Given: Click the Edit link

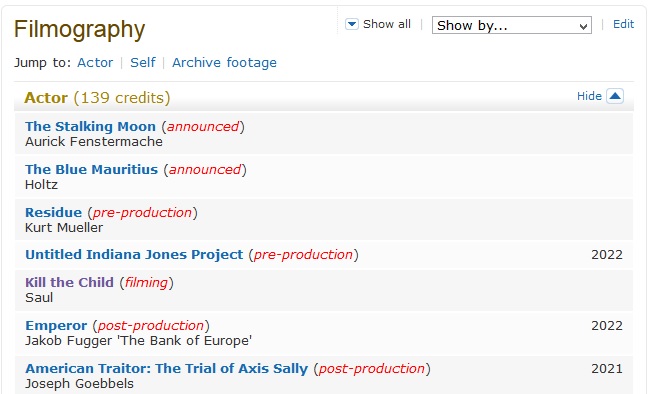Looking at the screenshot, I should pos(623,24).
